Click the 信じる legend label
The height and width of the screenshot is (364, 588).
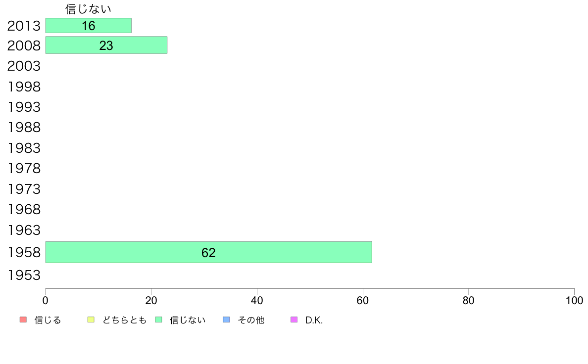(48, 320)
